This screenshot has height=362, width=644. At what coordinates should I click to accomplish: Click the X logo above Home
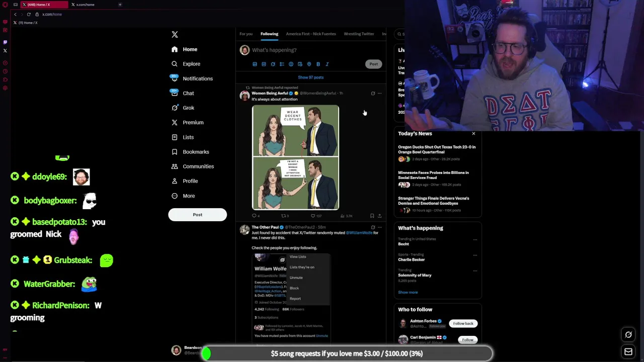[175, 34]
